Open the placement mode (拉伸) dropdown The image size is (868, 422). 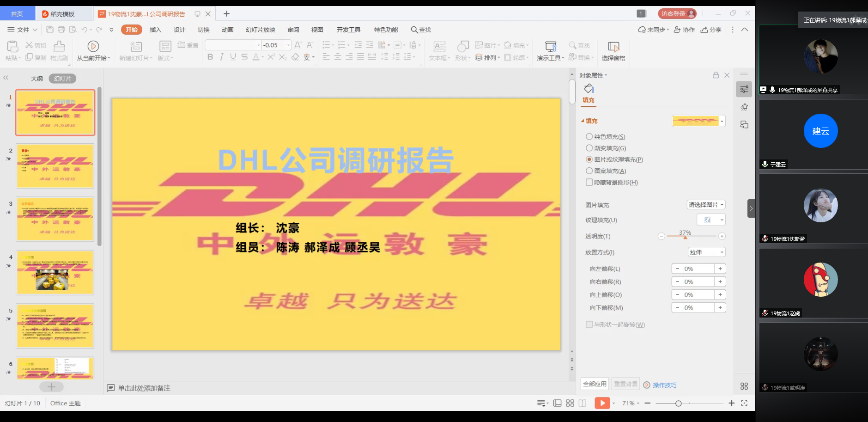click(x=706, y=252)
